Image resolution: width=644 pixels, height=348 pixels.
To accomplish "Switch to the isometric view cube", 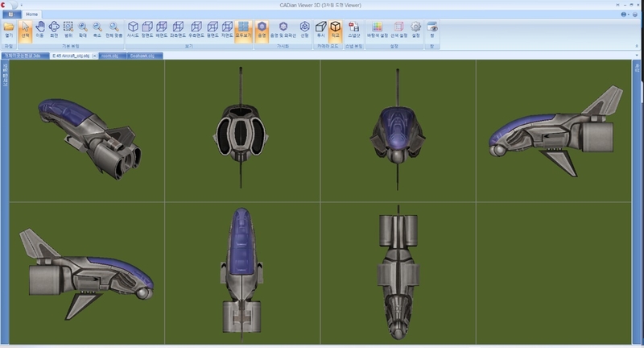I will pos(134,30).
